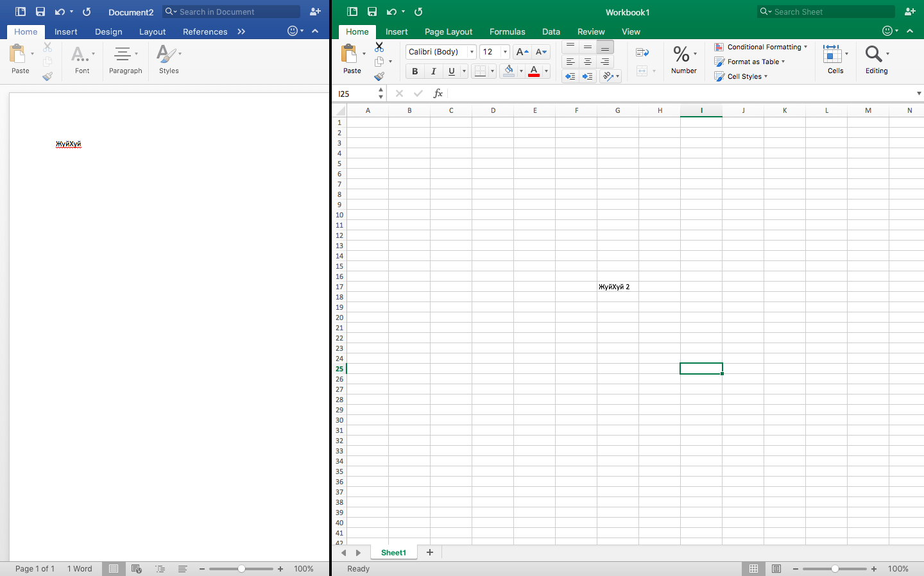Open the Excel Page Layout tab
This screenshot has height=576, width=924.
click(x=448, y=31)
